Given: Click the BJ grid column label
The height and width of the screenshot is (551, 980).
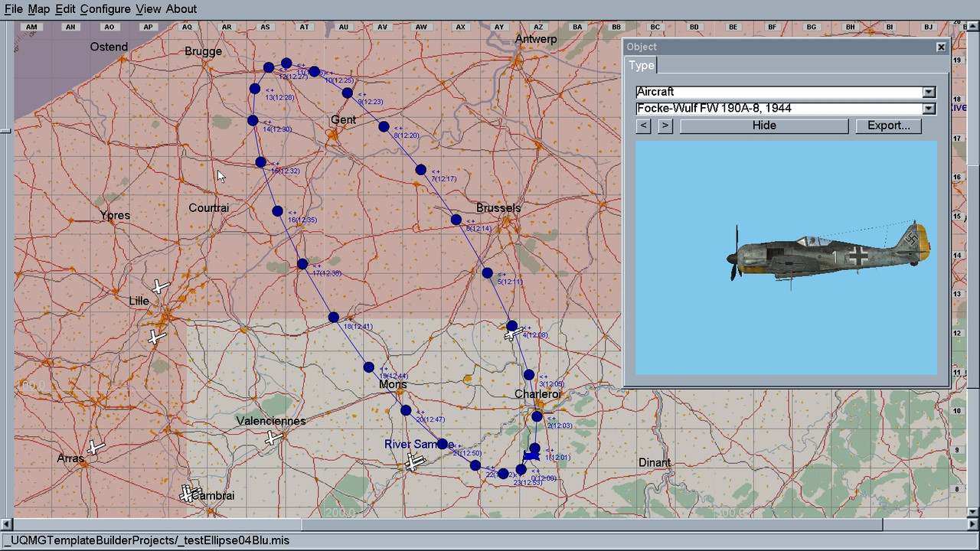Looking at the screenshot, I should click(x=929, y=27).
